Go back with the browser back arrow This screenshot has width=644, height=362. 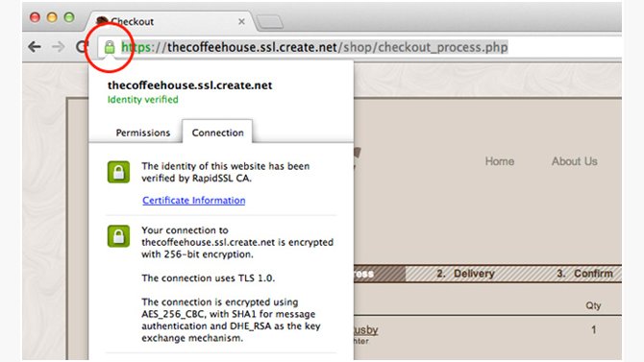pyautogui.click(x=35, y=47)
